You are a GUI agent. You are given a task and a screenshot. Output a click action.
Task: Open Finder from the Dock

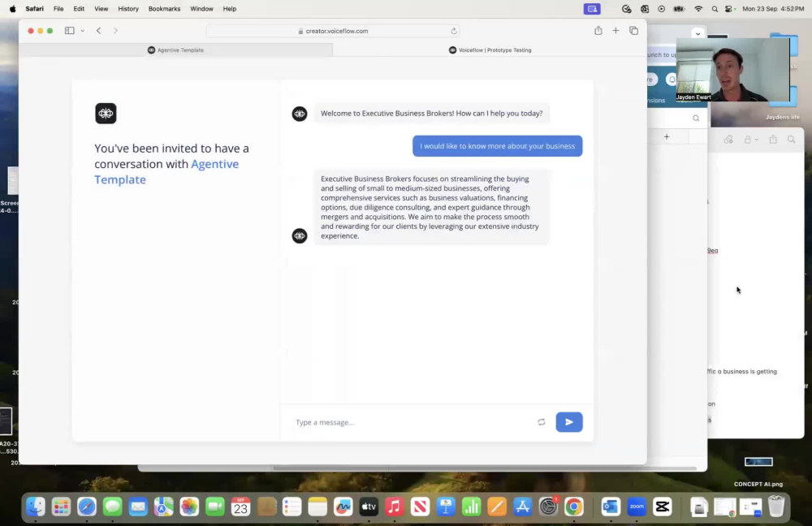pyautogui.click(x=36, y=507)
